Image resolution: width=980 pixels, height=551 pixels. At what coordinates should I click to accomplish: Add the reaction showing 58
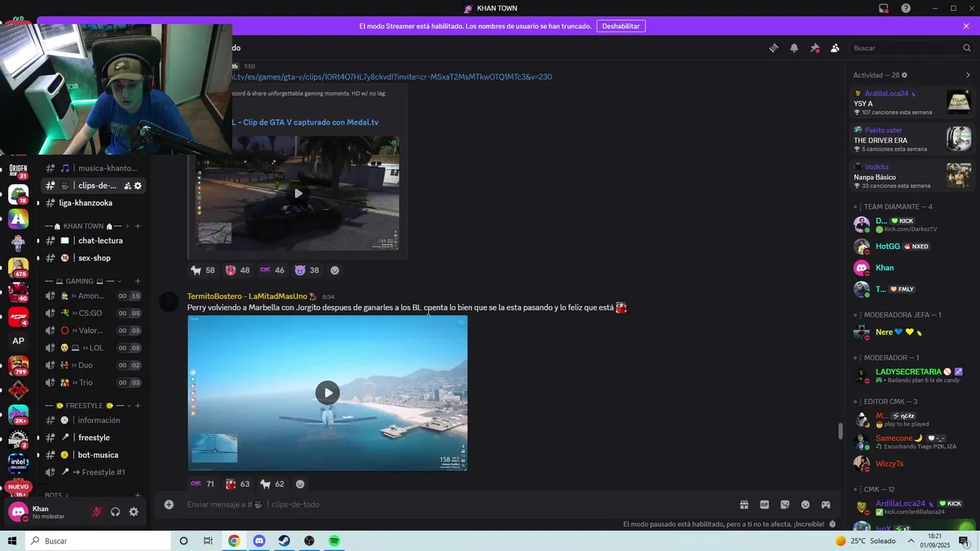point(203,270)
